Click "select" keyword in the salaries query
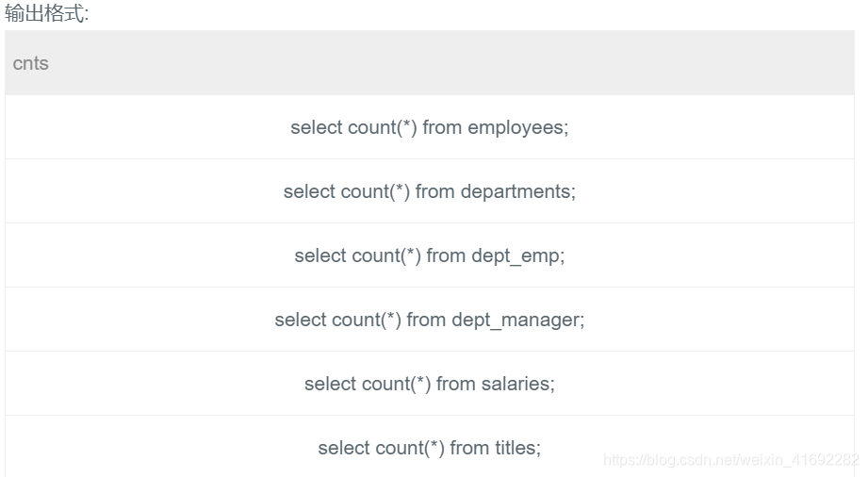868x477 pixels. tap(330, 384)
